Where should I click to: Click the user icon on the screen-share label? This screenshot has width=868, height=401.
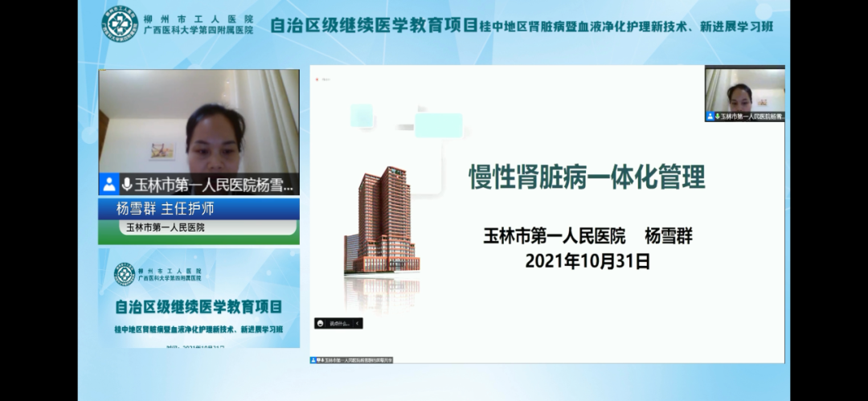pos(313,360)
